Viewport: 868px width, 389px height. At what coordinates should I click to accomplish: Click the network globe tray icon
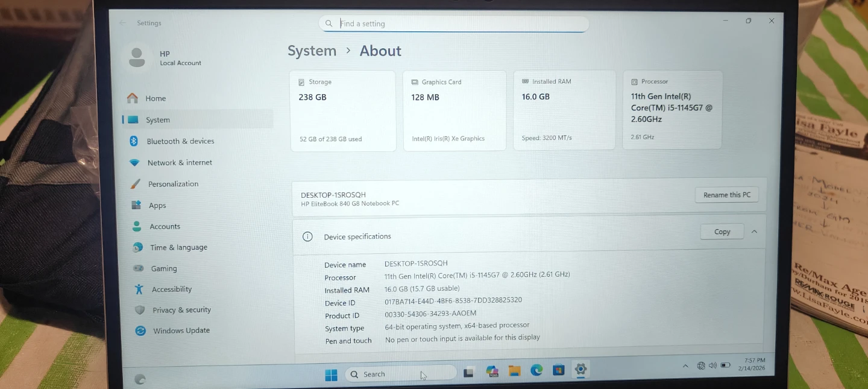(701, 365)
